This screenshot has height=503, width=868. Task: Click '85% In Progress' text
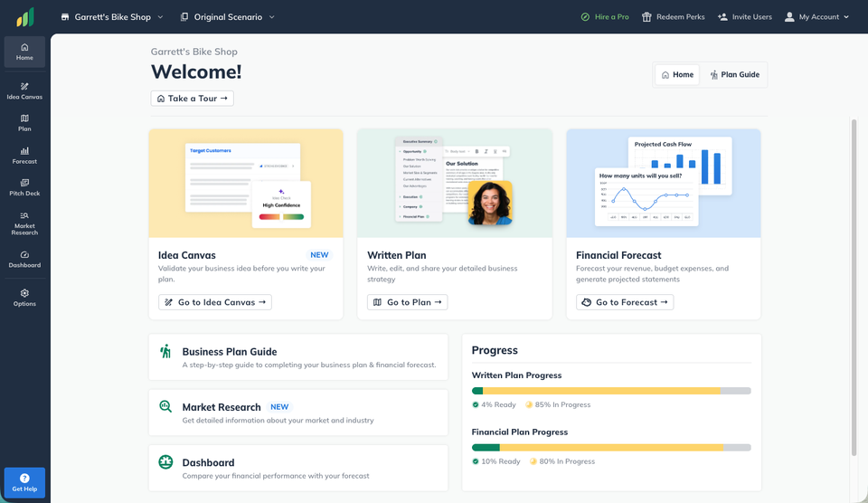click(x=562, y=405)
